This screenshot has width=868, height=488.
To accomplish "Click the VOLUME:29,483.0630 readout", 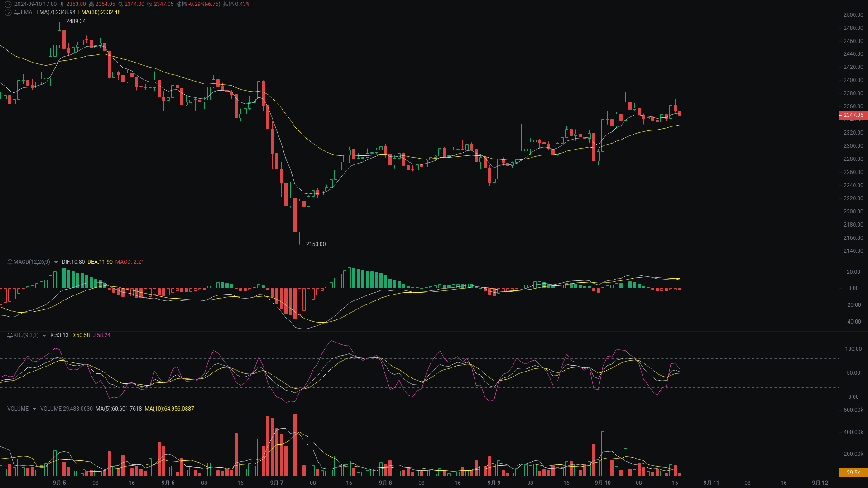I will (67, 409).
